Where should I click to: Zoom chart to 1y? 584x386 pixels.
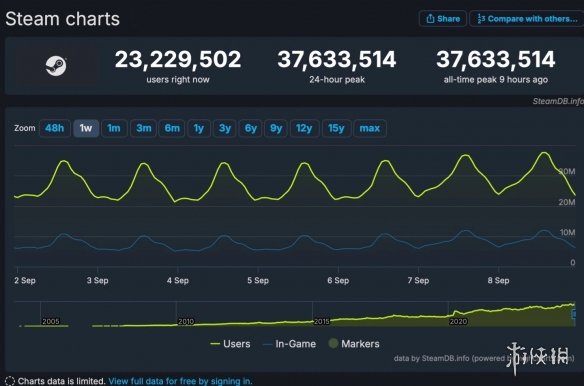click(x=199, y=128)
